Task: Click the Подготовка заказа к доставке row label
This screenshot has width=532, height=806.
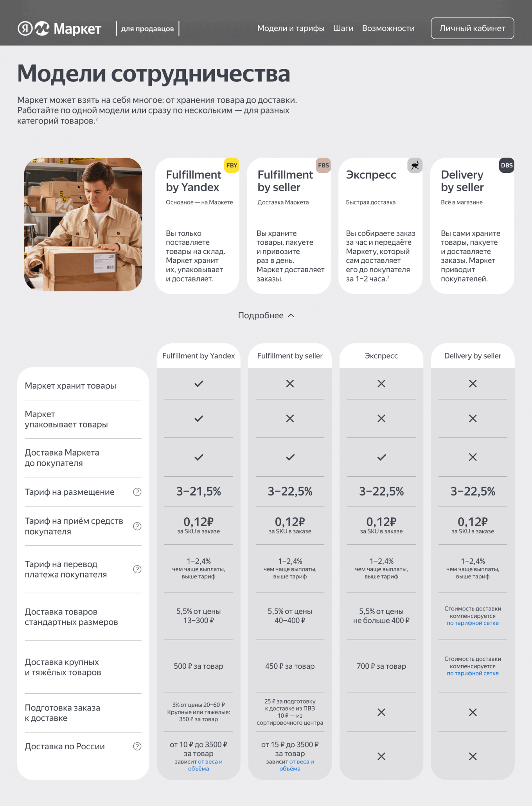Action: [x=63, y=713]
